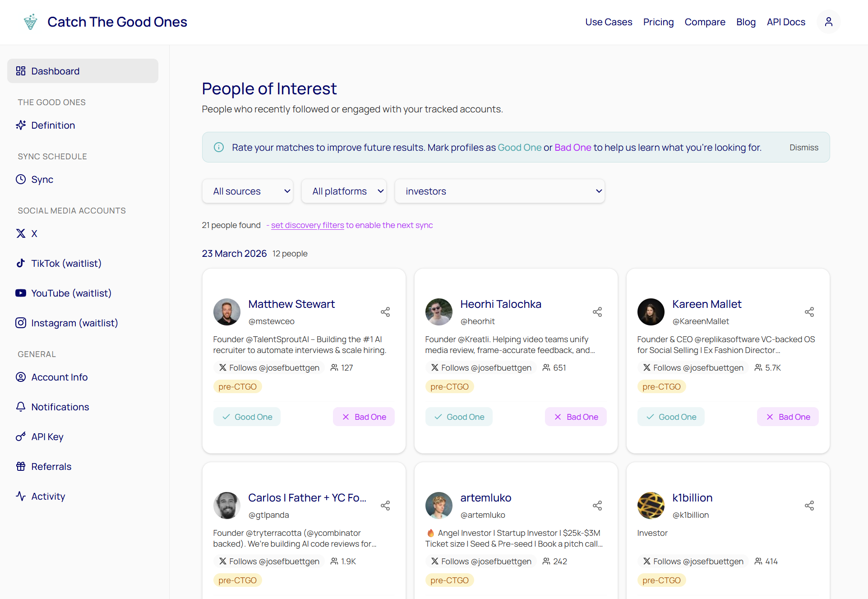Viewport: 868px width, 599px height.
Task: Mark Kareen Mallet as Good One
Action: coord(671,417)
